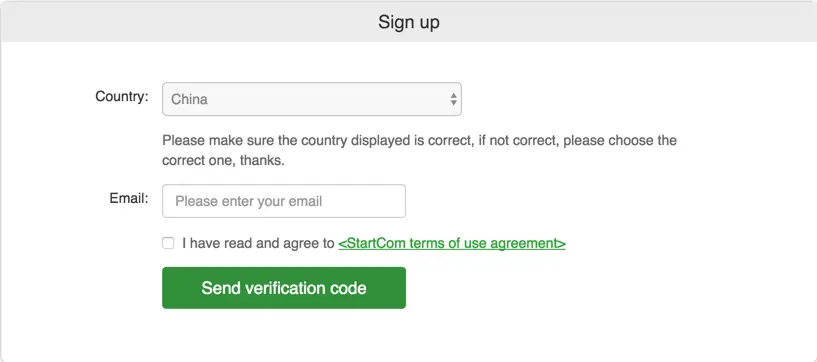Image resolution: width=817 pixels, height=362 pixels.
Task: Click the Email: label
Action: (129, 198)
